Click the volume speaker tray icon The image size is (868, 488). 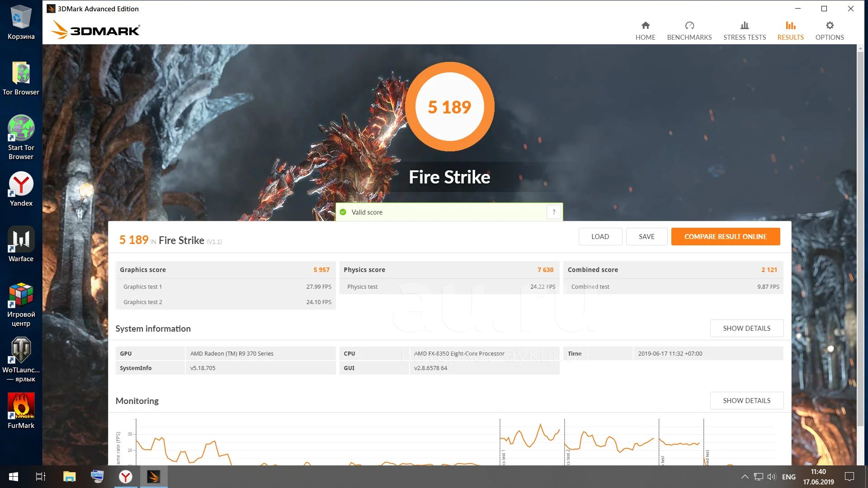point(772,477)
